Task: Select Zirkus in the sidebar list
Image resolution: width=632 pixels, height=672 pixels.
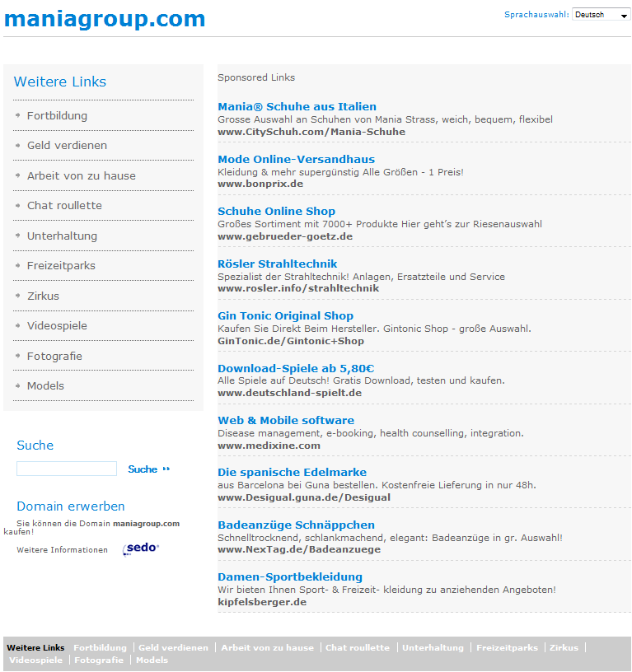Action: [44, 296]
